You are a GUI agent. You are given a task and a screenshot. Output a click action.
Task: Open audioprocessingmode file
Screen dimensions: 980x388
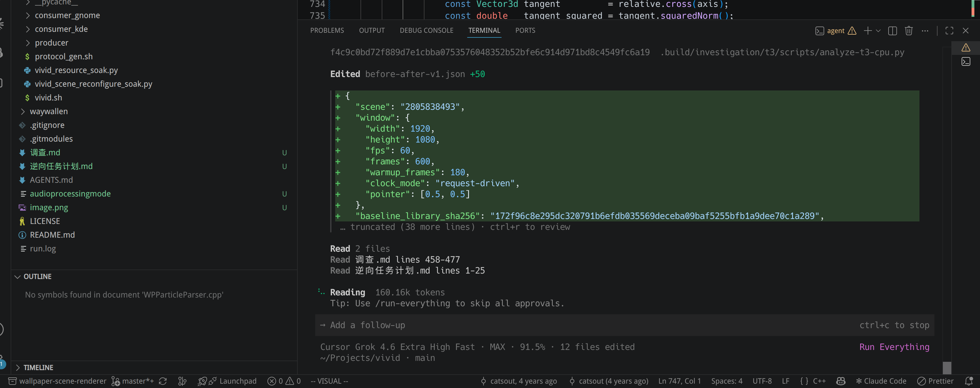click(70, 194)
